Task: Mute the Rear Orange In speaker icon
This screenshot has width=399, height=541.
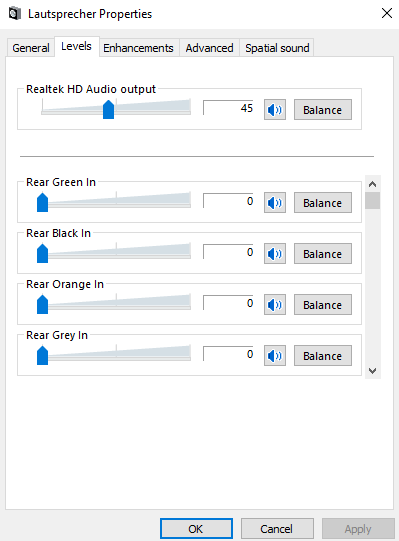Action: pos(275,305)
